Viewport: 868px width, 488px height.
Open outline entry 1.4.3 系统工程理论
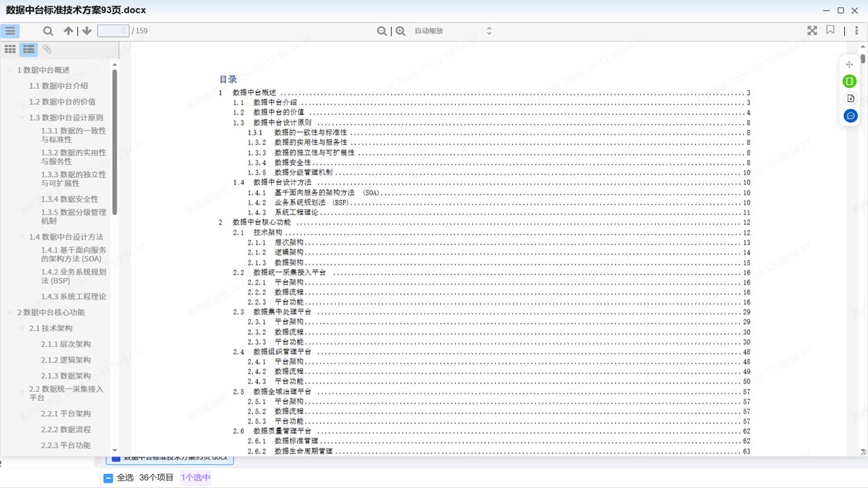(x=73, y=296)
